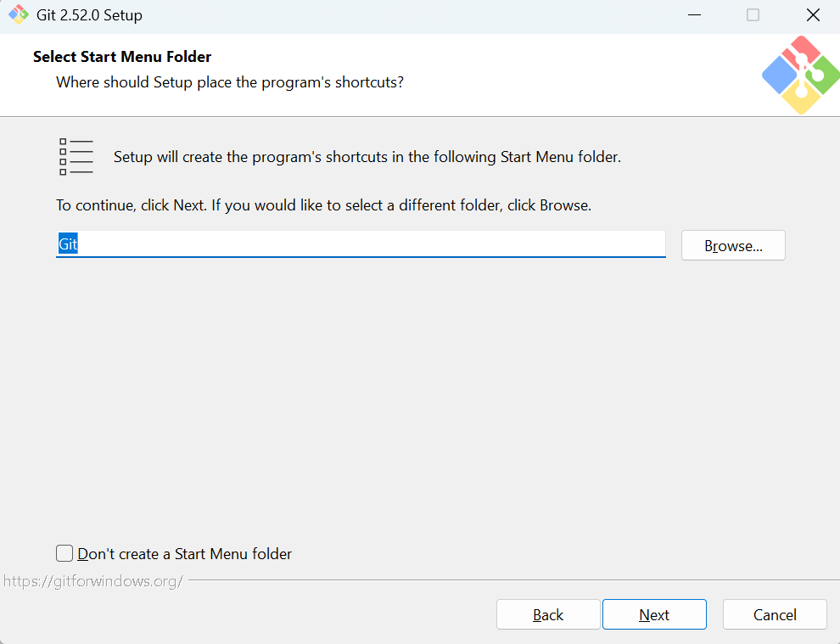Click the "Select Start Menu Folder" heading
This screenshot has height=644, width=840.
pyautogui.click(x=122, y=57)
